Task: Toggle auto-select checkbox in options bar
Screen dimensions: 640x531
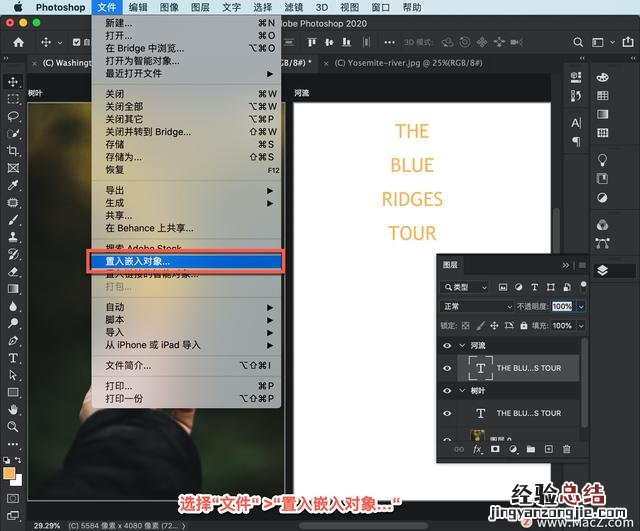Action: (76, 42)
